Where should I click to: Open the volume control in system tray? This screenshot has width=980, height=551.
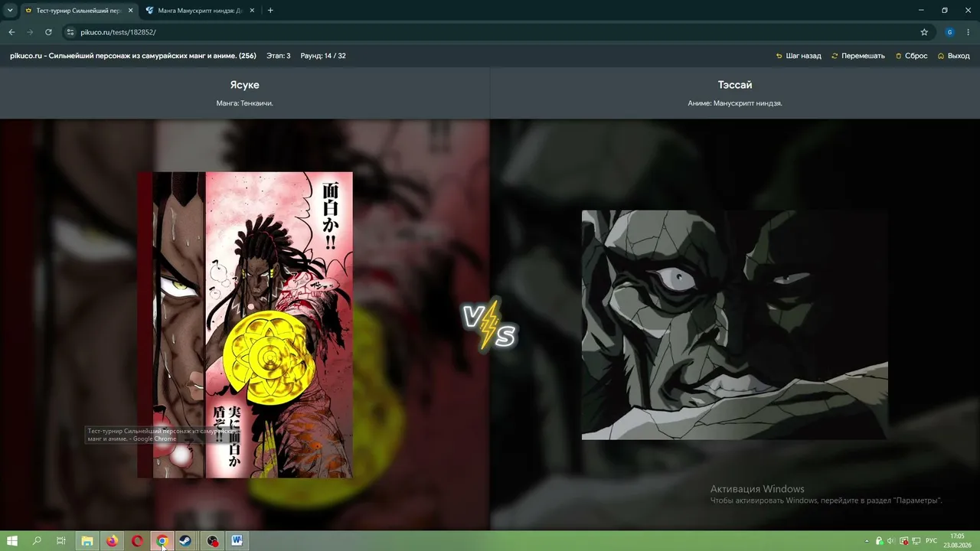890,541
